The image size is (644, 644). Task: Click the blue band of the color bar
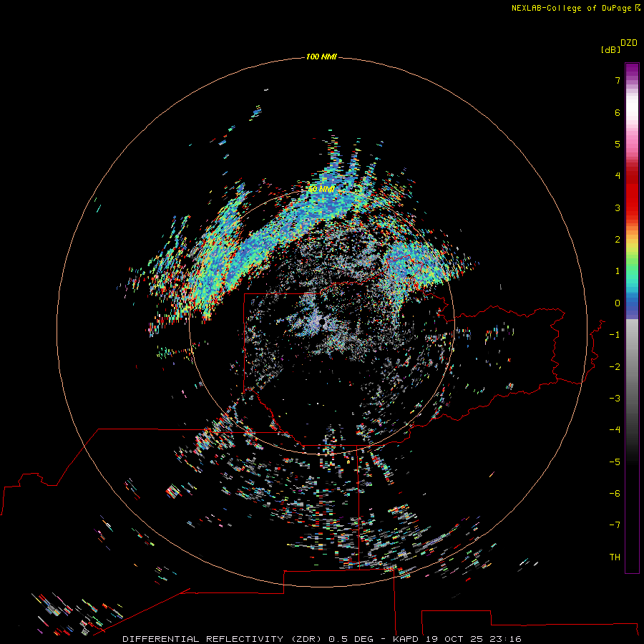[x=632, y=306]
